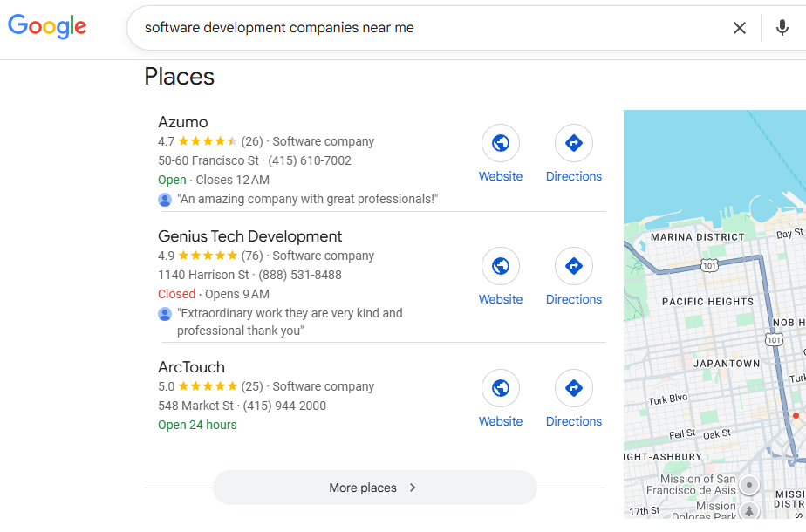The width and height of the screenshot is (806, 532).
Task: Get directions to Azumo
Action: [x=574, y=143]
